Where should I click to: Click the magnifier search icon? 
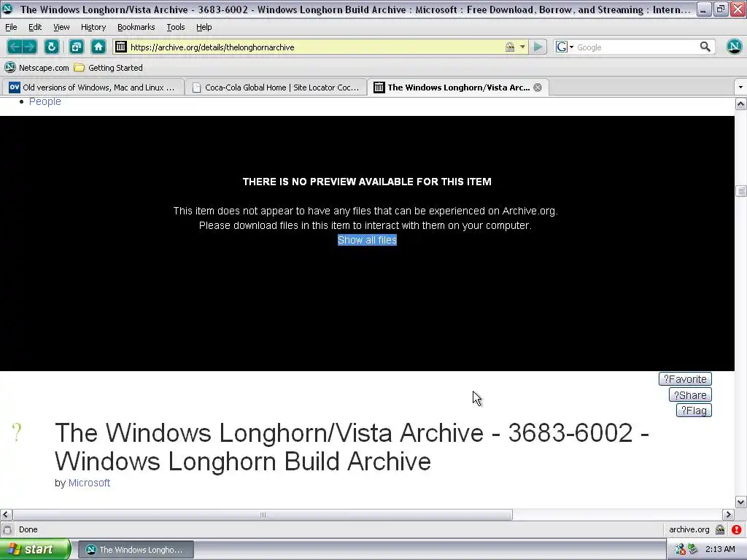(705, 47)
